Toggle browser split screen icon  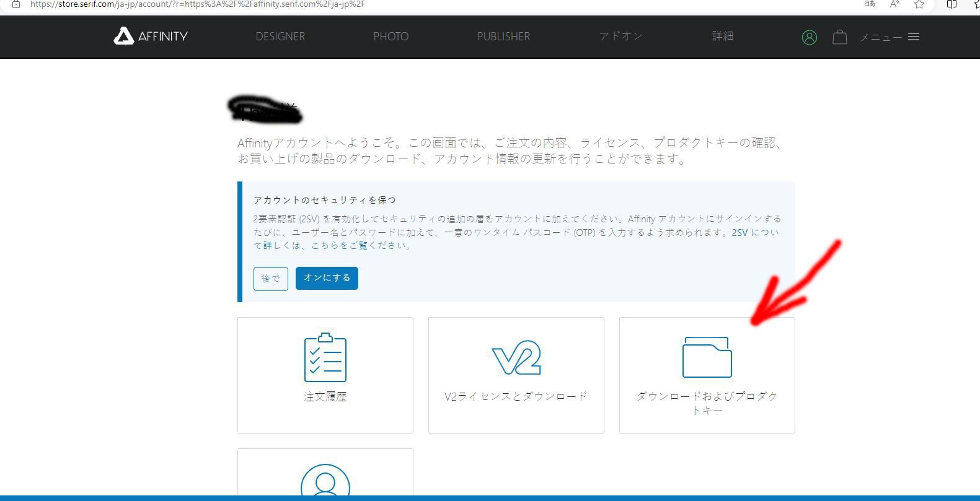click(x=951, y=4)
